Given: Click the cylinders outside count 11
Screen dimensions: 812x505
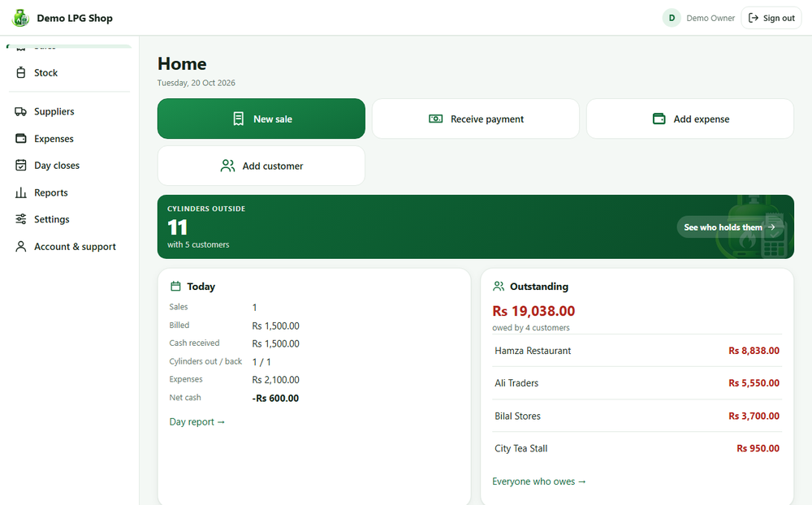Looking at the screenshot, I should click(x=178, y=227).
